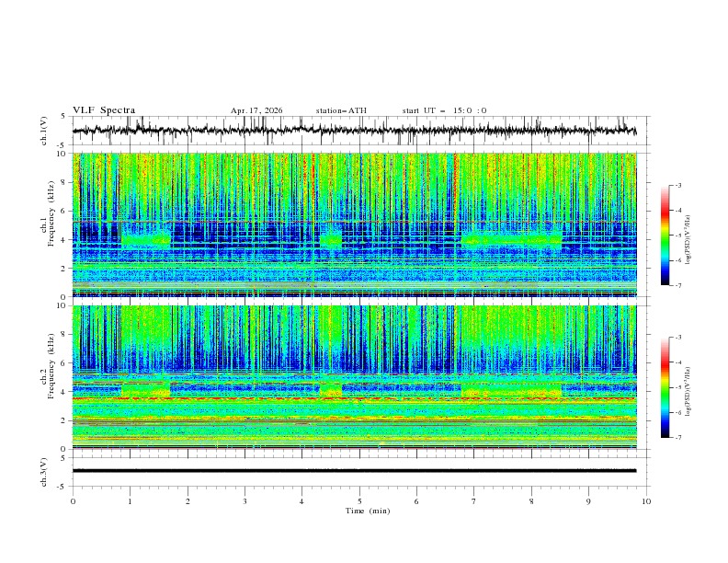Click the time axis tick label '1'
The height and width of the screenshot is (563, 728).
point(130,501)
